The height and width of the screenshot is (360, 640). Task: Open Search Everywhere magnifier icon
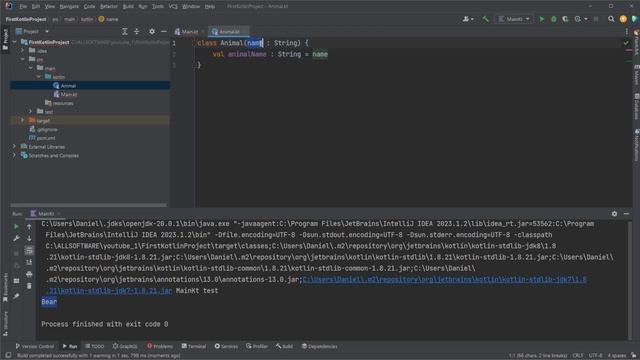pos(611,19)
